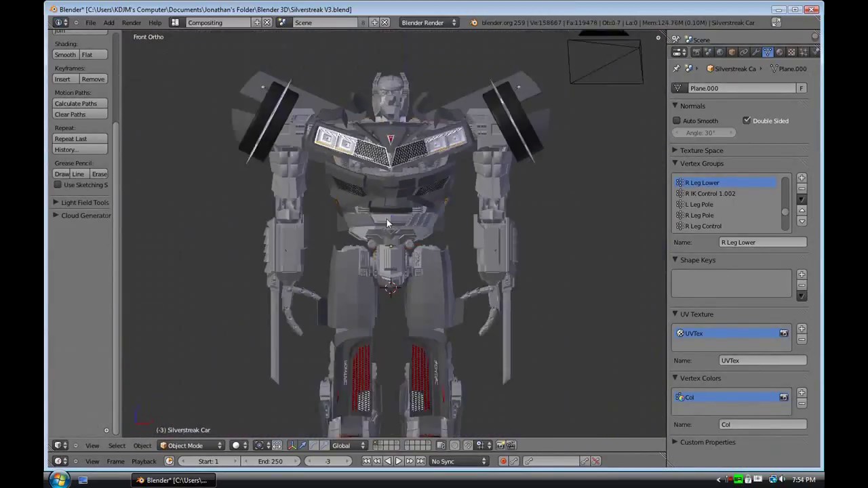Screen dimensions: 868x488
Task: Open the Material properties tab sphere icon
Action: coord(780,52)
